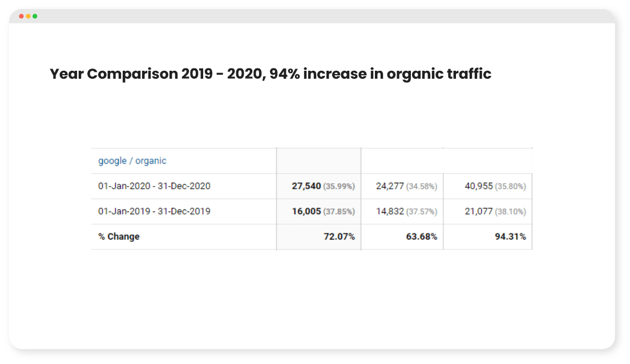Click the yellow minimize window dot
This screenshot has height=364, width=630.
point(28,16)
